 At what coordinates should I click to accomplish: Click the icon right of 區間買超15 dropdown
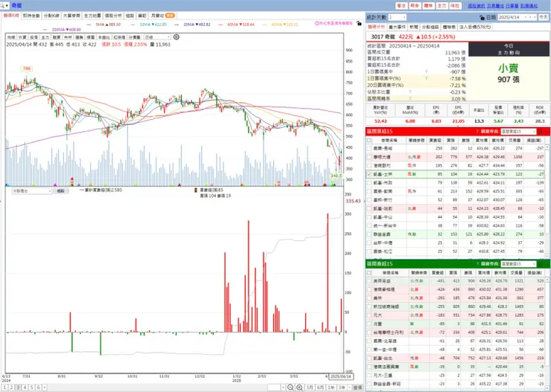541,132
